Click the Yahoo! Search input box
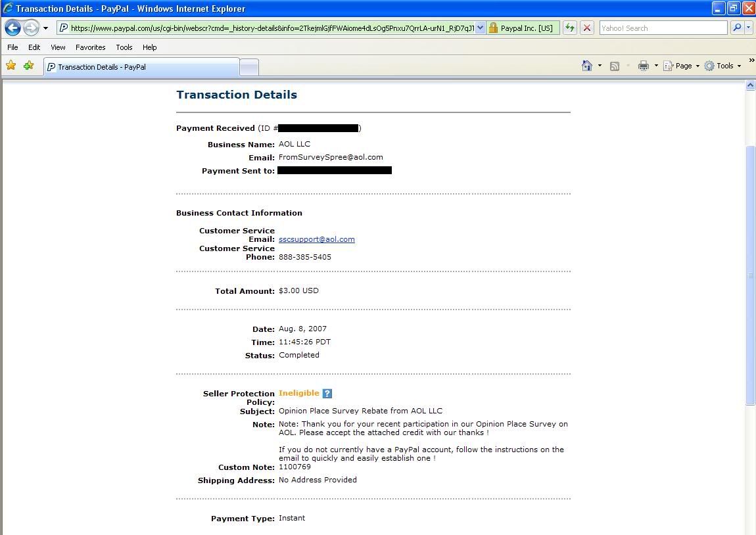Image resolution: width=756 pixels, height=535 pixels. point(663,28)
